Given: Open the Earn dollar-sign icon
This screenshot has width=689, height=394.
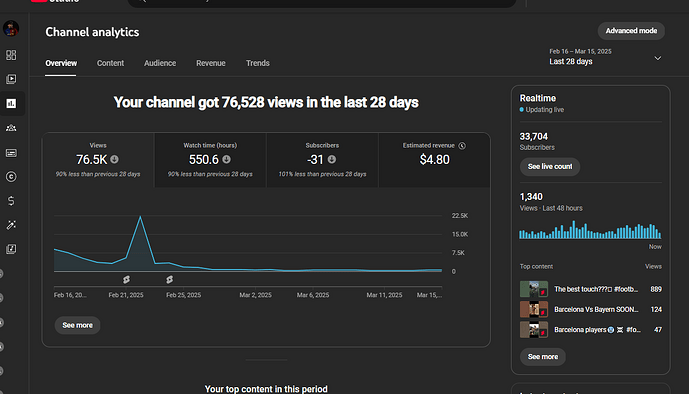Looking at the screenshot, I should click(11, 201).
